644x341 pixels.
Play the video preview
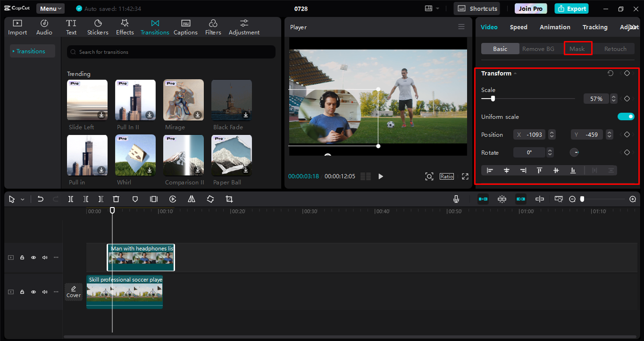point(381,176)
